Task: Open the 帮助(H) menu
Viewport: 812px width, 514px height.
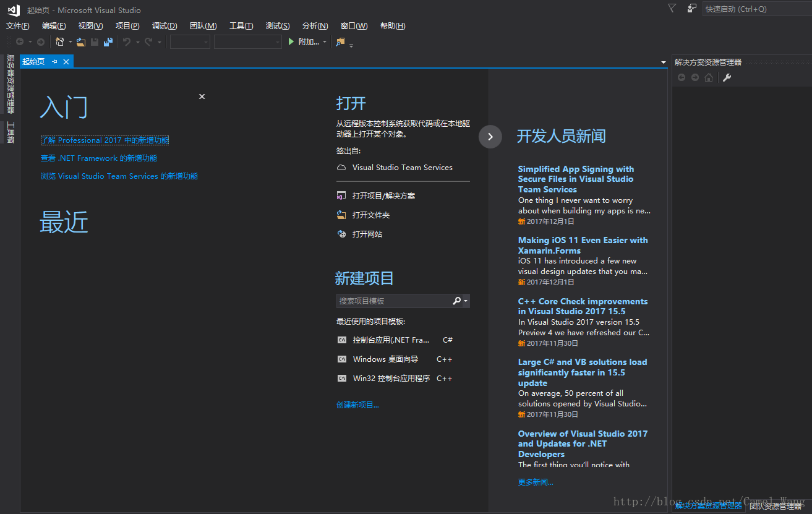Action: 393,26
